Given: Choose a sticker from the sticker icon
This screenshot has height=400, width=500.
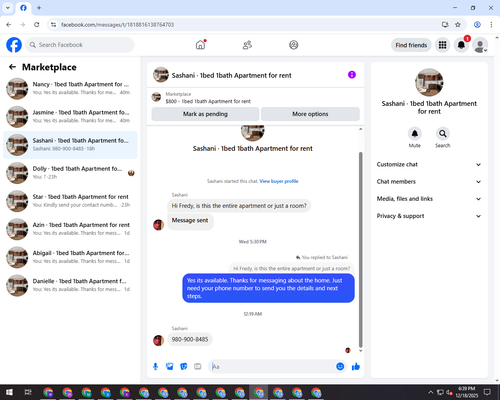Looking at the screenshot, I should click(184, 367).
